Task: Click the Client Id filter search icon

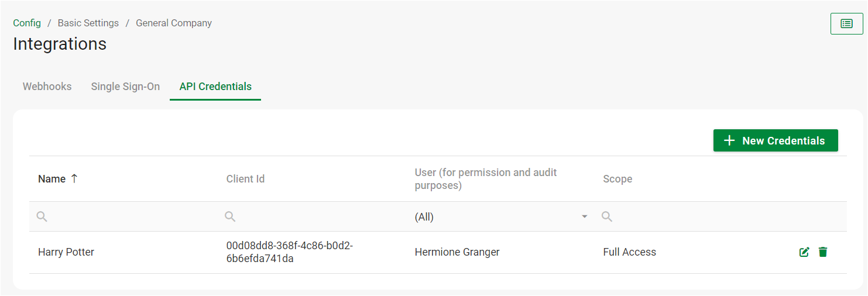Action: pyautogui.click(x=230, y=217)
